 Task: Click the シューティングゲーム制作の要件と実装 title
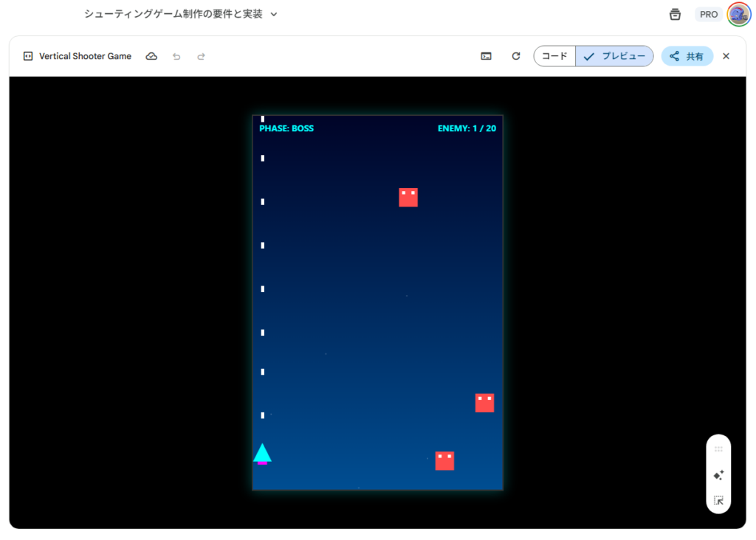point(173,14)
